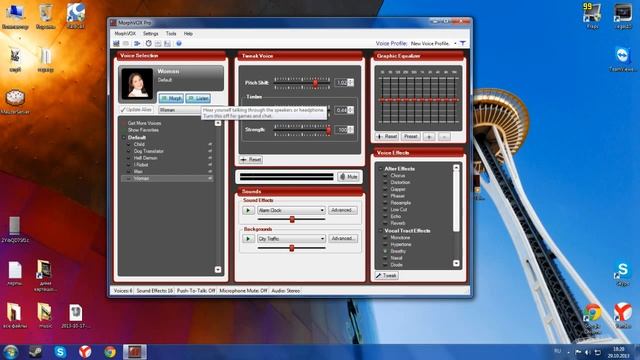Image resolution: width=640 pixels, height=360 pixels.
Task: Open the MorphVOX menu
Action: pyautogui.click(x=125, y=33)
